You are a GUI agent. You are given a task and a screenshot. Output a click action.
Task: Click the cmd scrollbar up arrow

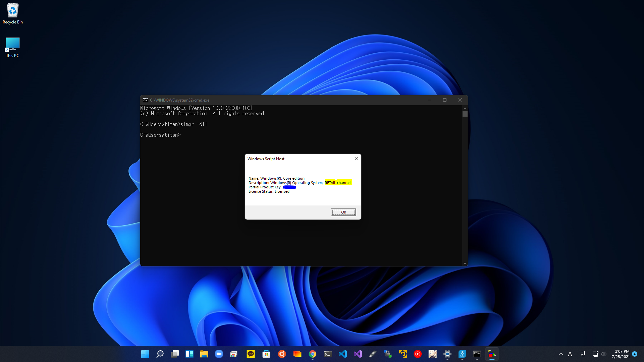coord(465,108)
